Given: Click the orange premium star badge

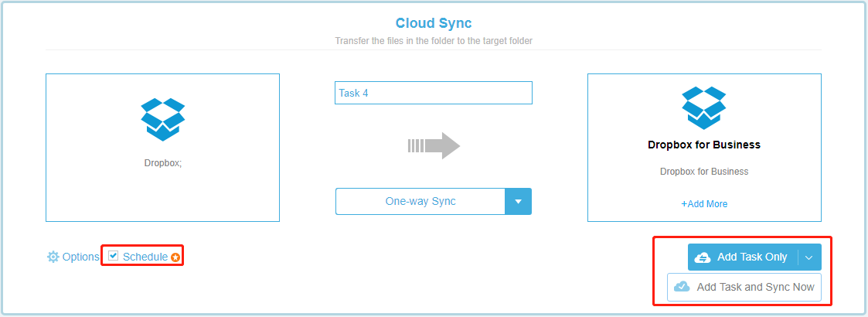Looking at the screenshot, I should point(175,257).
